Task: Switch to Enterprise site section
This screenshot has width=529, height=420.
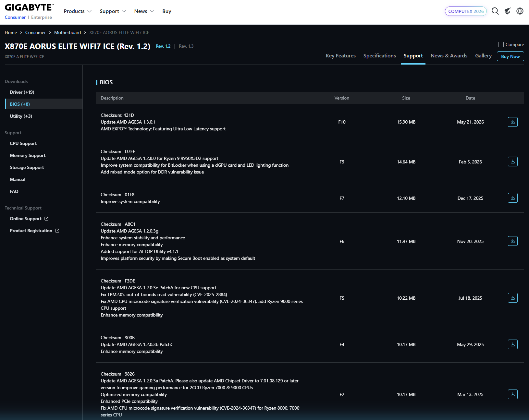Action: tap(42, 17)
